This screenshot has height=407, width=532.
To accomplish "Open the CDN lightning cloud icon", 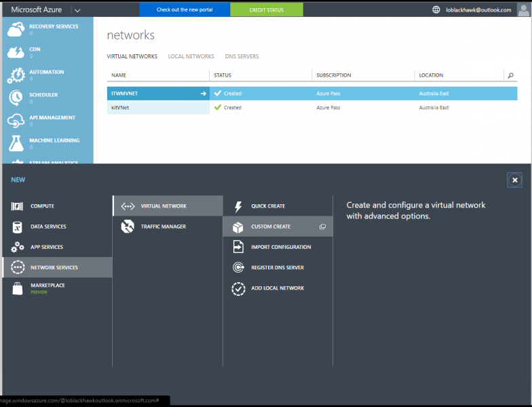I will [x=16, y=52].
